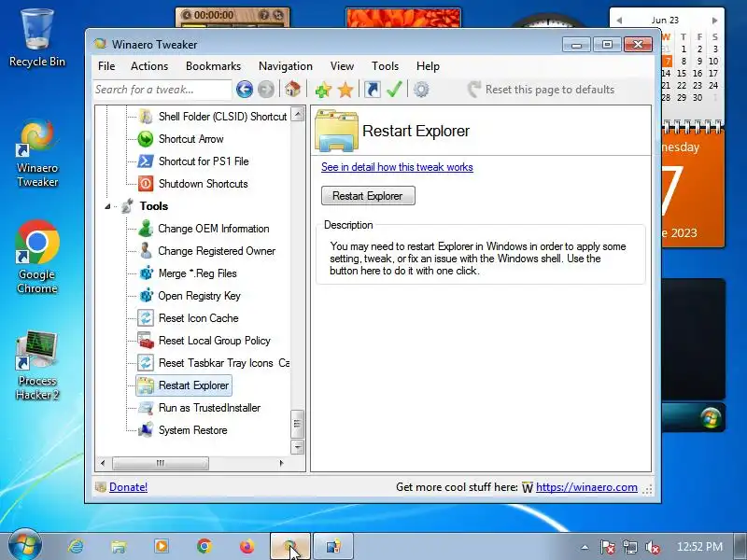Open the https://winaero.com link

(586, 487)
